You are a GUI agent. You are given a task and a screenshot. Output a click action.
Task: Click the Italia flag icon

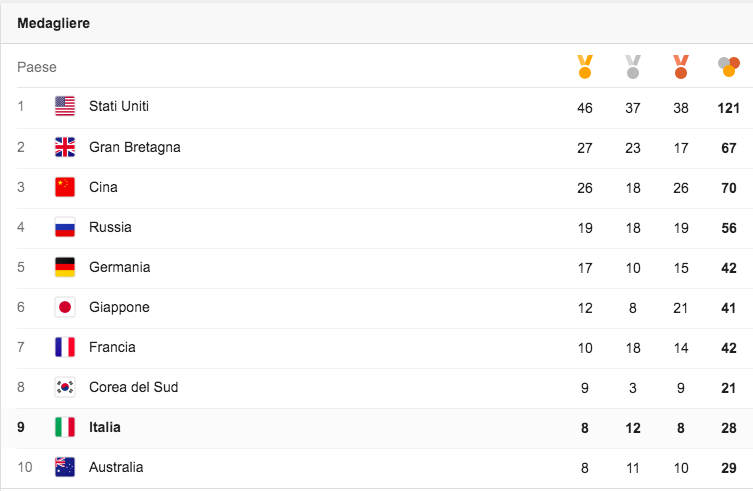[x=65, y=427]
